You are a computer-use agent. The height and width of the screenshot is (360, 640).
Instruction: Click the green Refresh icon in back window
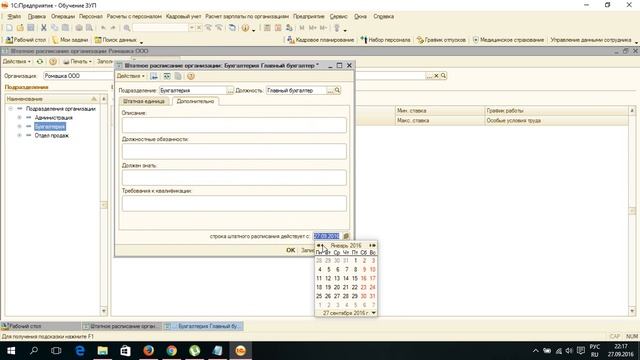[x=40, y=62]
